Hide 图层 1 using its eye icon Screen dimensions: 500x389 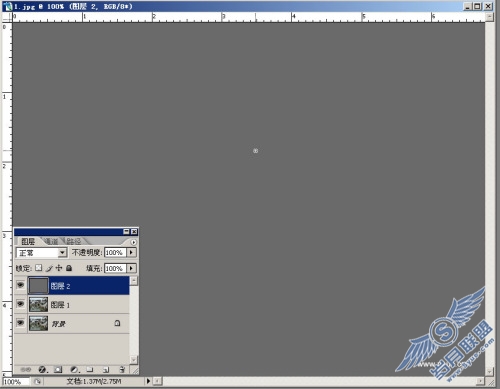[20, 304]
